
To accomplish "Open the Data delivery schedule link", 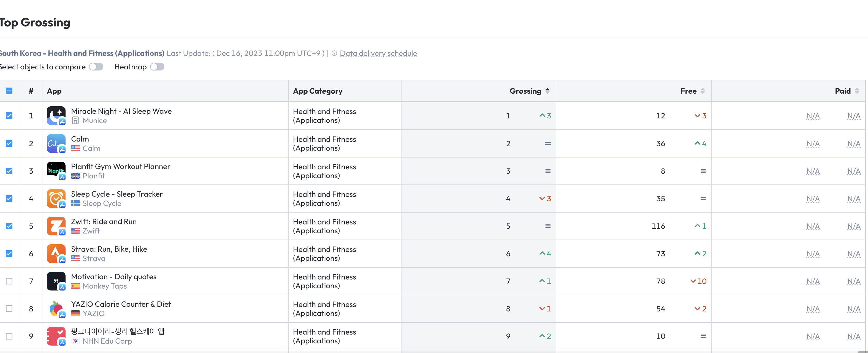I will (x=378, y=53).
